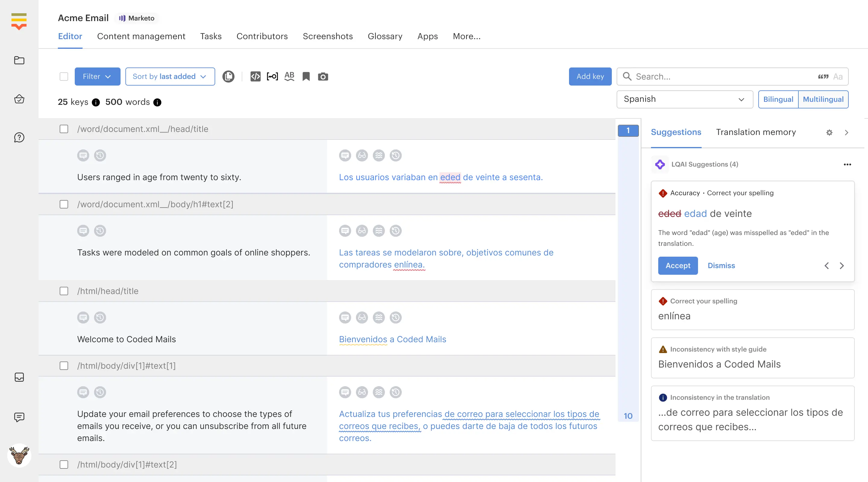Viewport: 868px width, 482px height.
Task: Expand the Spanish language dropdown
Action: [684, 99]
